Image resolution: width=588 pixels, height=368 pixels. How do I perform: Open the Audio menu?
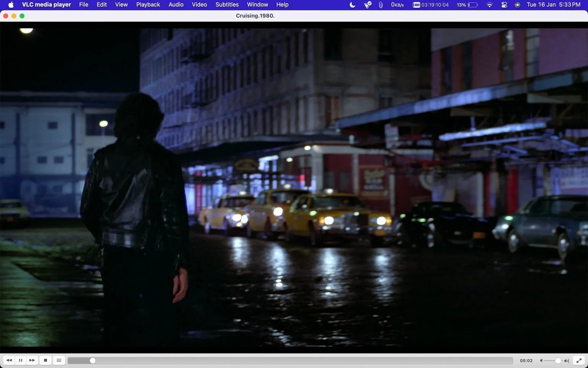176,5
